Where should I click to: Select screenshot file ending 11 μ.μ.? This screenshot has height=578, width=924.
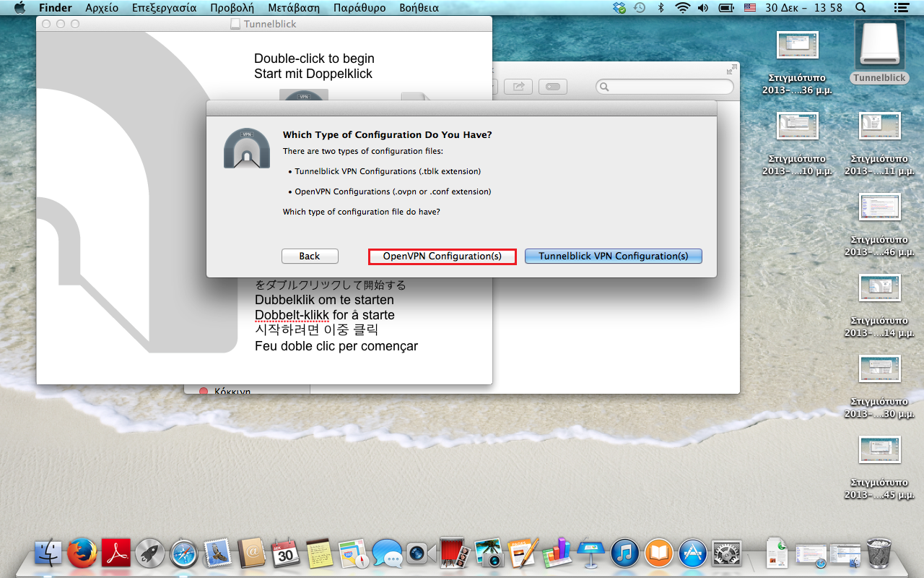(879, 145)
